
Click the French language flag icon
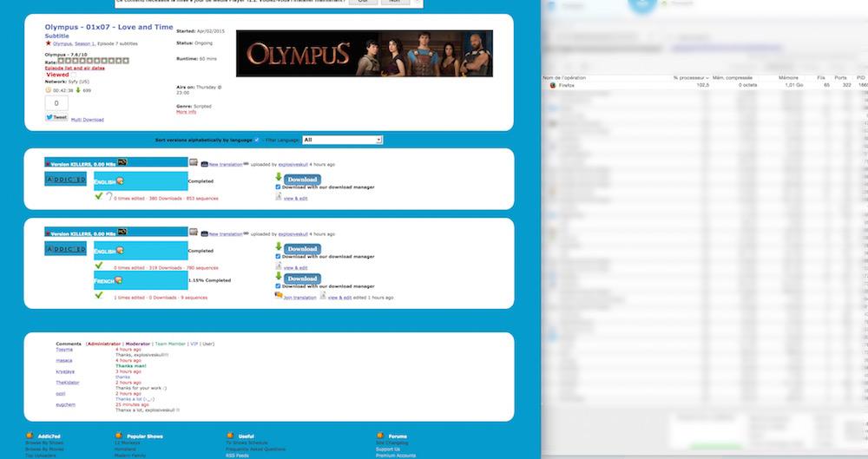pos(119,280)
